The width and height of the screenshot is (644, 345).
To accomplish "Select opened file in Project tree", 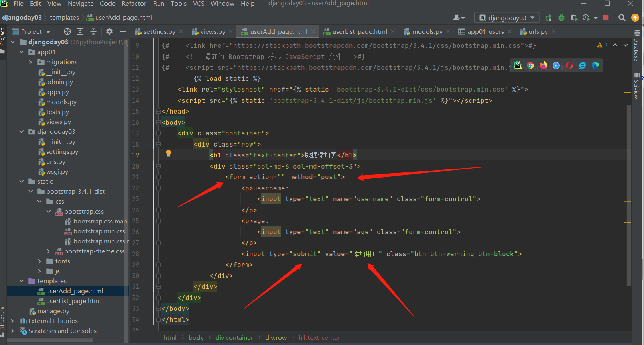I will coord(67,31).
